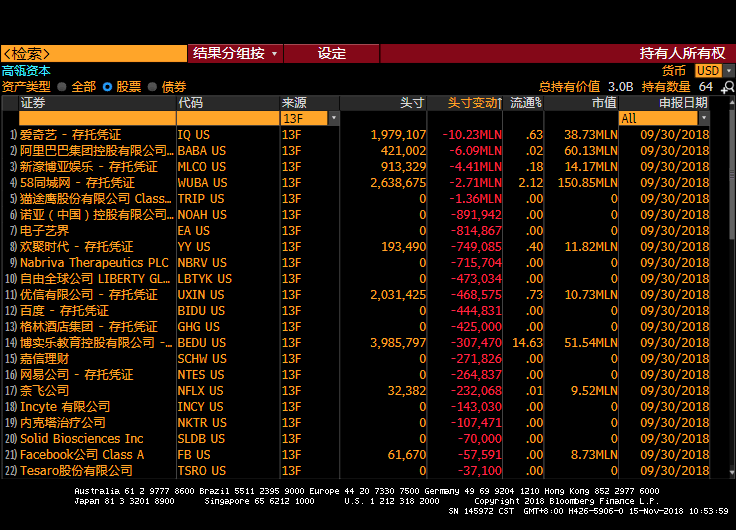Click the 代码 filter input field
Viewport: 736px width, 530px height.
click(x=228, y=118)
